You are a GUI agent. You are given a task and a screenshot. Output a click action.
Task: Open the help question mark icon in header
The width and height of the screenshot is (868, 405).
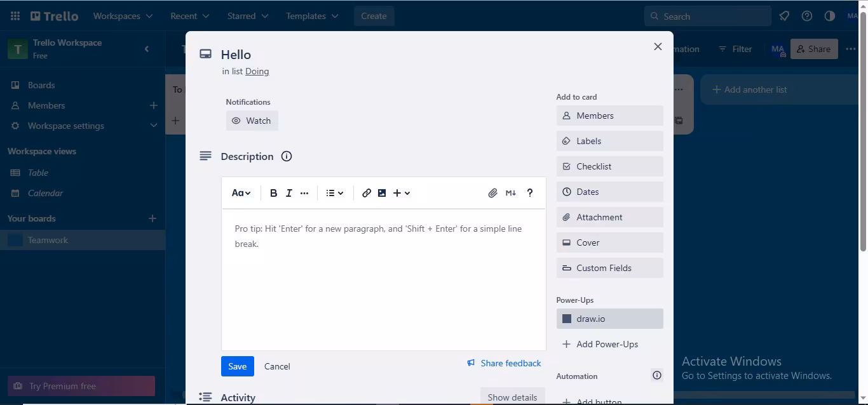point(807,16)
